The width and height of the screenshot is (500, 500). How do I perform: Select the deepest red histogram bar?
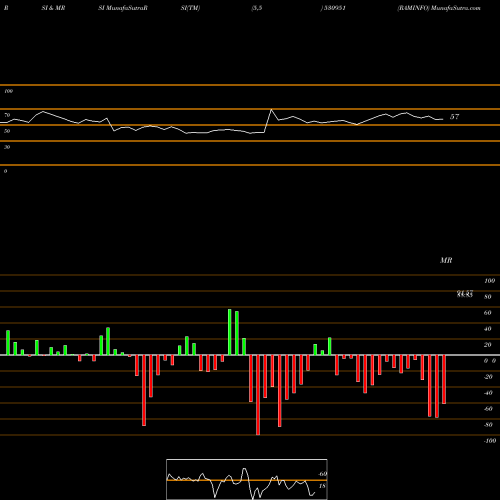click(258, 395)
